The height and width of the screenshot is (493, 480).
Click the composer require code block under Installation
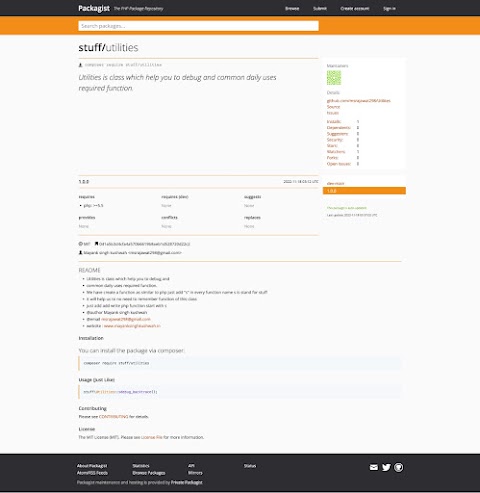(240, 363)
